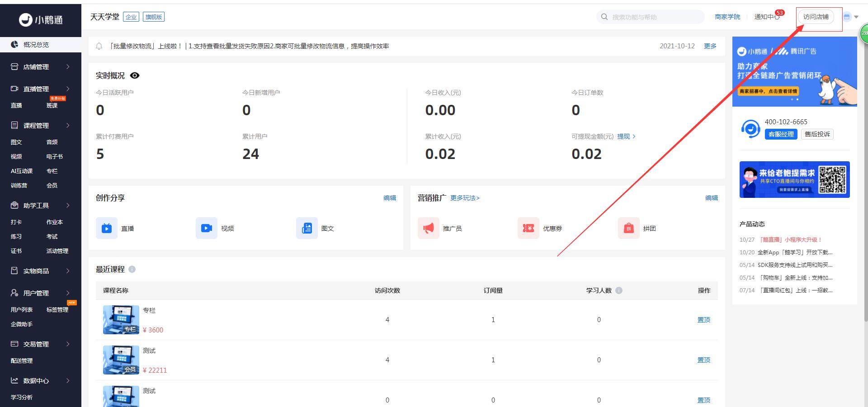Screen dimensions: 868x407
Task: Click the 视频 video camera icon
Action: (207, 228)
